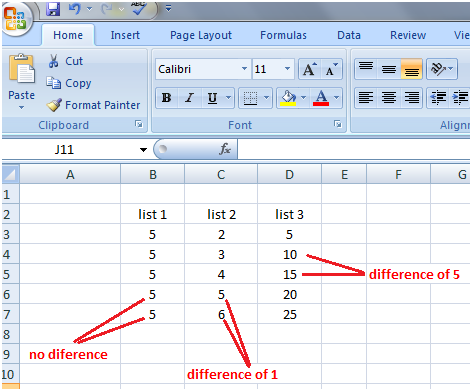Click the Borders icon
Viewport: 472px width, 391px height.
pyautogui.click(x=250, y=98)
